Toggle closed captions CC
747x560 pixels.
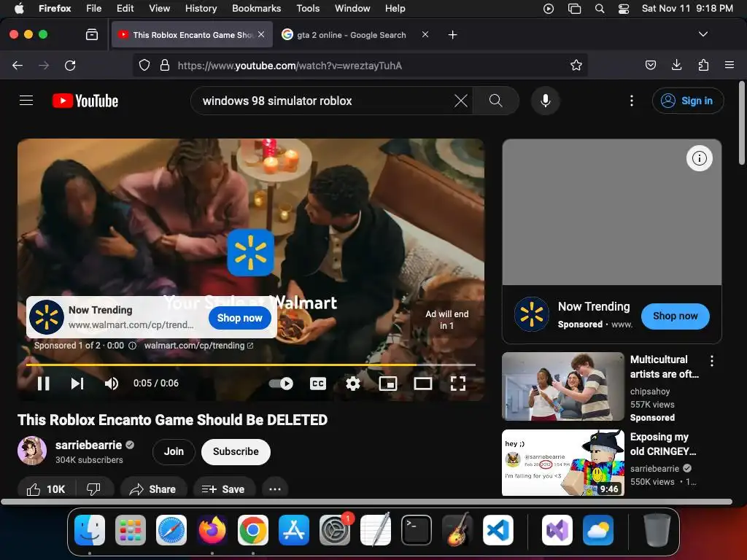(318, 384)
